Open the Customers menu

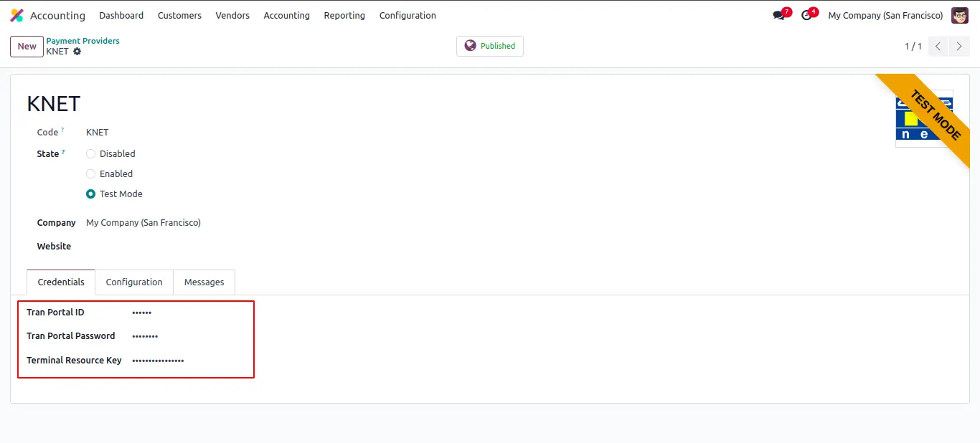tap(179, 15)
